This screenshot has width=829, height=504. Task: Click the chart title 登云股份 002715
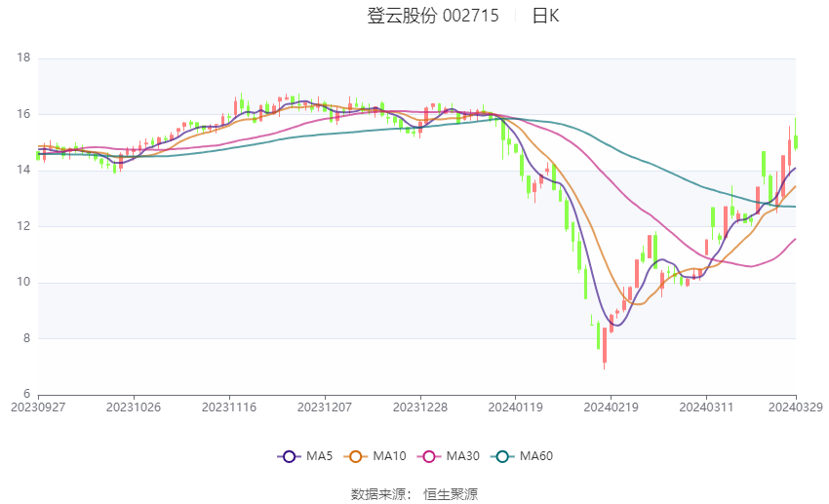click(433, 16)
